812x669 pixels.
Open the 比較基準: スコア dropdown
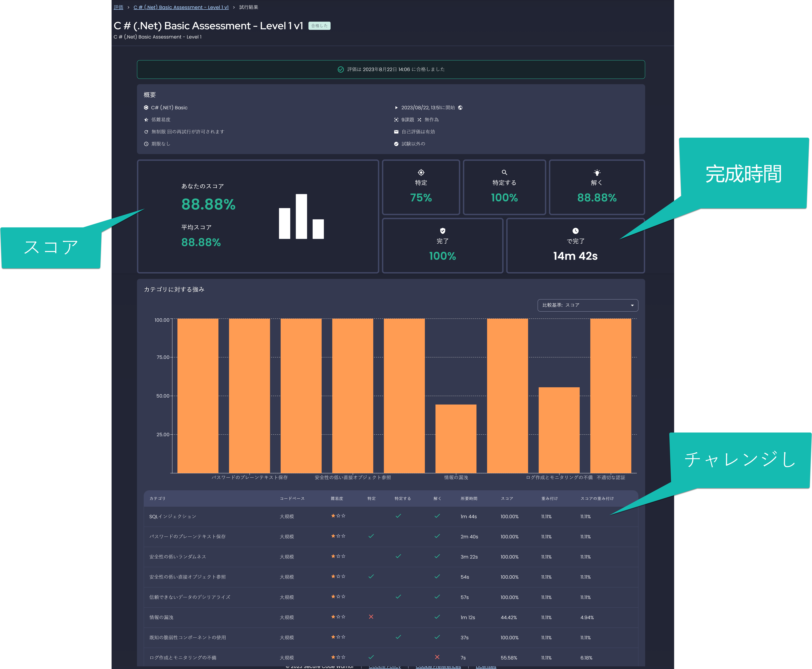click(588, 305)
